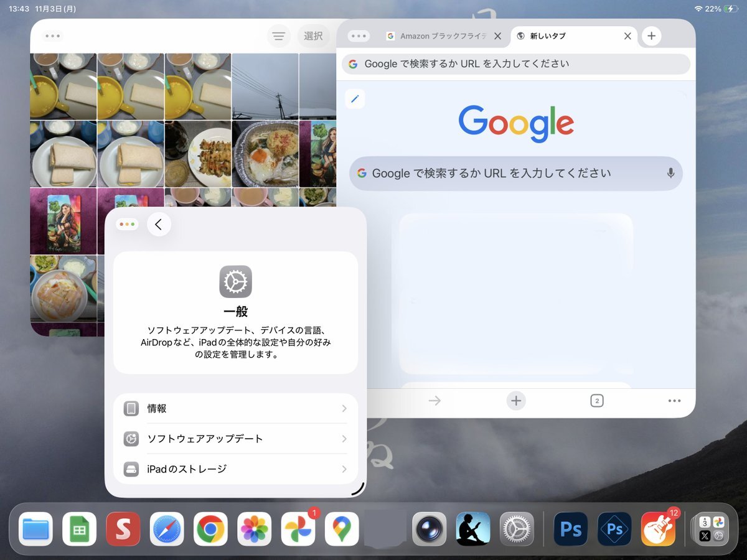The width and height of the screenshot is (747, 560).
Task: Tap the 一般 General gear icon
Action: click(235, 282)
